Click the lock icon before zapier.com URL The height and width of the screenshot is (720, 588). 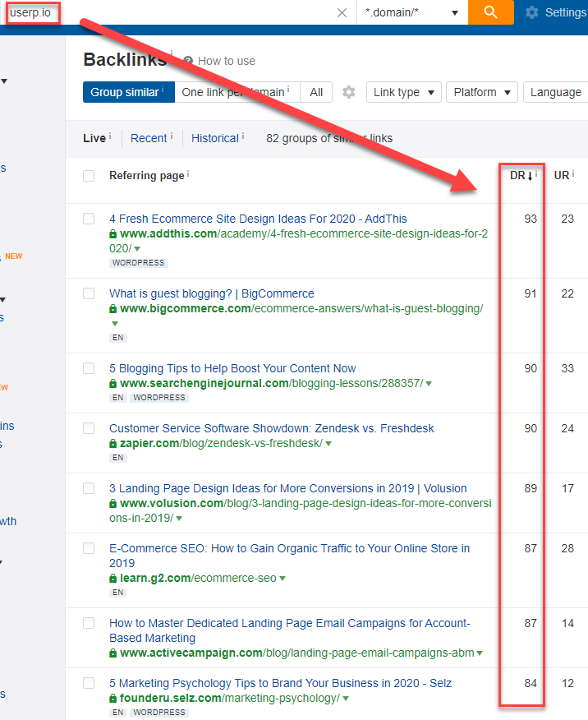coord(113,444)
